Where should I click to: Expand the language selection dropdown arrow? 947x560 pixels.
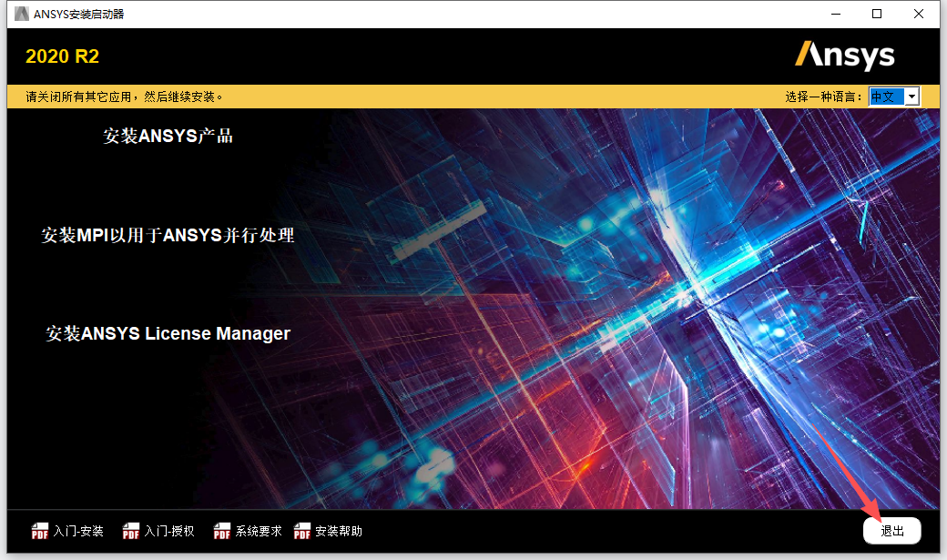(911, 95)
